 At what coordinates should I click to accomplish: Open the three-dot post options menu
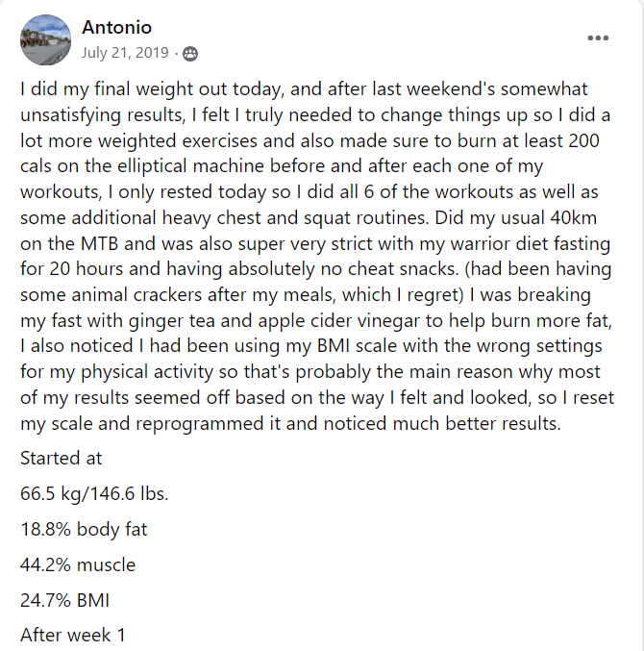[598, 38]
